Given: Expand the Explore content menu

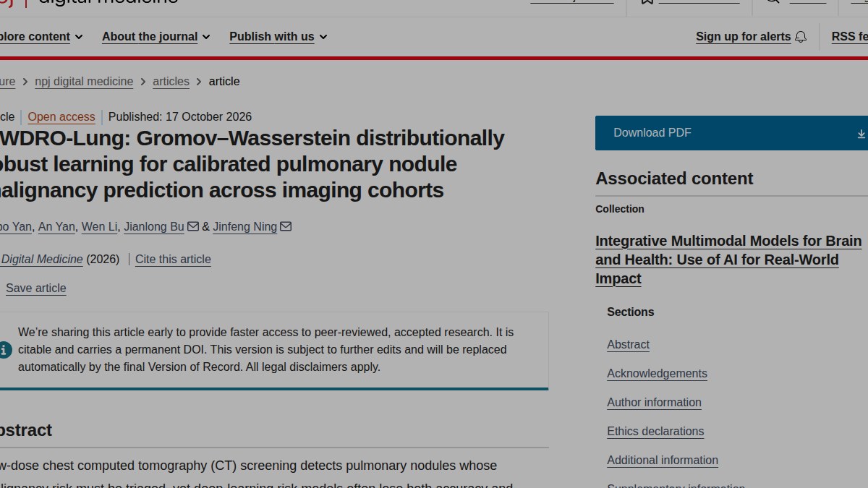Looking at the screenshot, I should click(41, 37).
